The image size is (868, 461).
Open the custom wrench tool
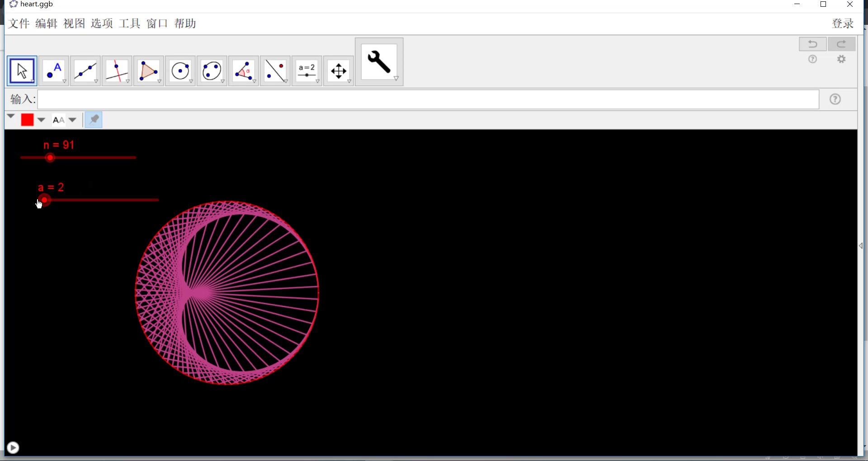point(379,62)
